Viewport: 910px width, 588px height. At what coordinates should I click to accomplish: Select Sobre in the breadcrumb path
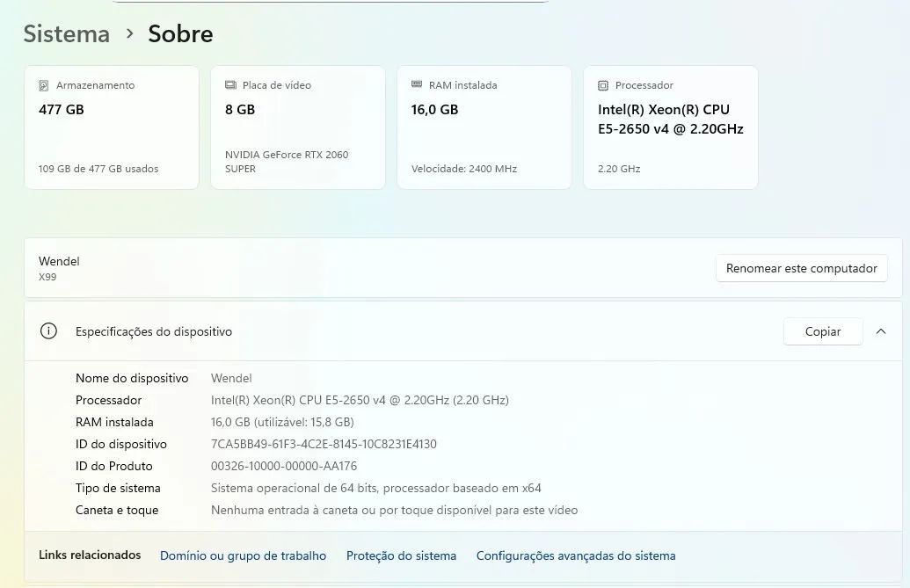pyautogui.click(x=180, y=33)
